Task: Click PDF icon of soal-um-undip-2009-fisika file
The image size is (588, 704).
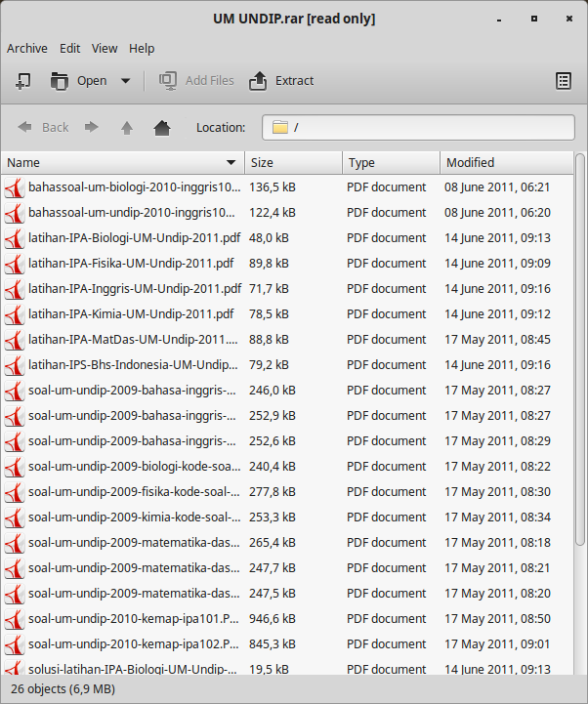Action: (15, 492)
